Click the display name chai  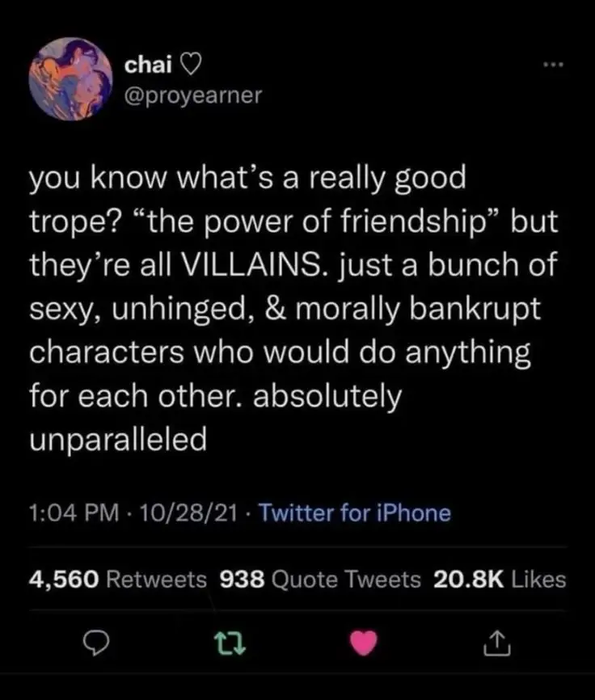point(143,65)
